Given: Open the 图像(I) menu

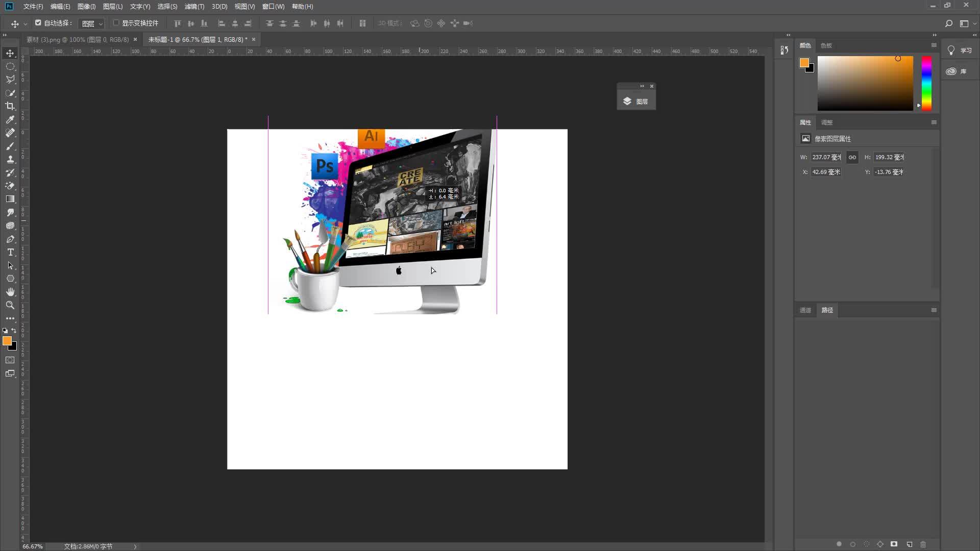Looking at the screenshot, I should pos(86,7).
